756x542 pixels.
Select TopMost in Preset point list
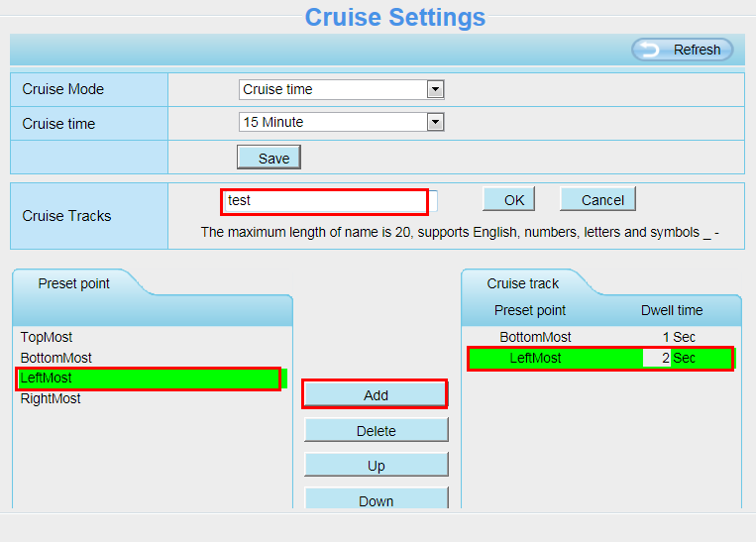click(153, 337)
